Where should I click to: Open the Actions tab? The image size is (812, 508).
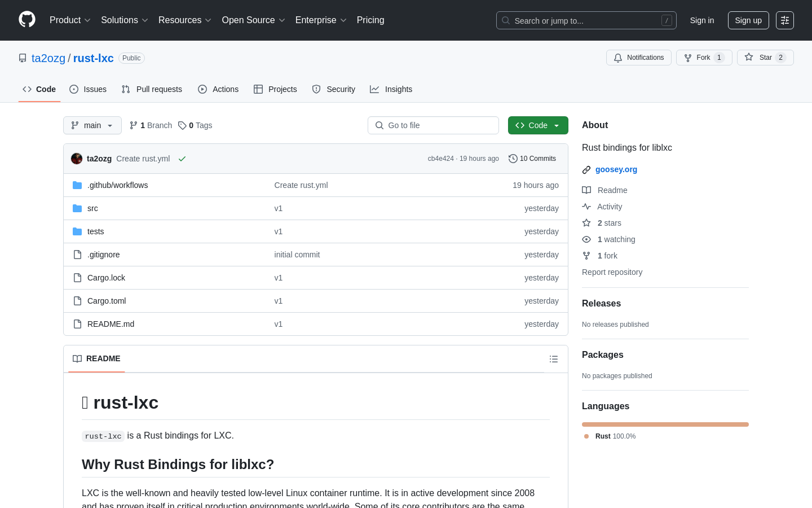click(x=218, y=89)
